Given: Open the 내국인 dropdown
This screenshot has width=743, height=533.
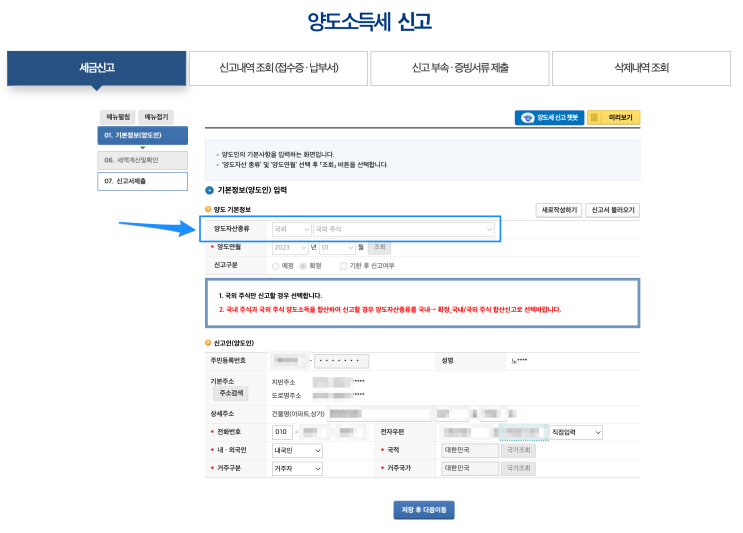Looking at the screenshot, I should click(298, 451).
